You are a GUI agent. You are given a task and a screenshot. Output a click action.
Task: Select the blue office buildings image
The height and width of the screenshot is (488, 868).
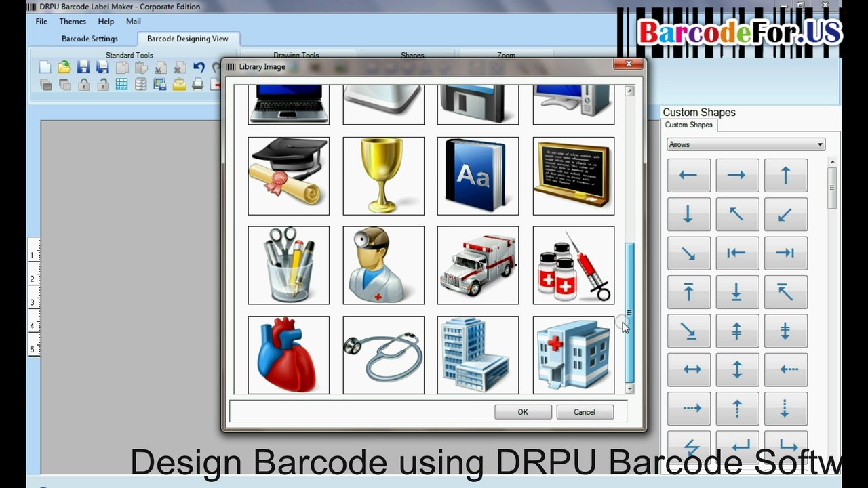pyautogui.click(x=478, y=354)
